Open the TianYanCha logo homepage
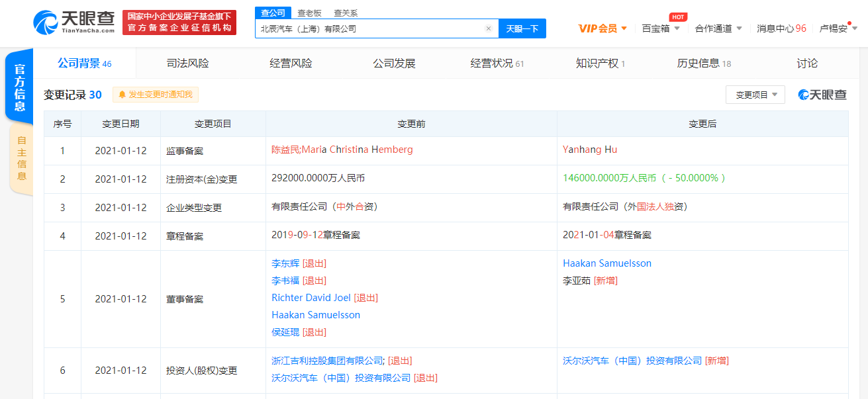The image size is (868, 399). (x=73, y=22)
